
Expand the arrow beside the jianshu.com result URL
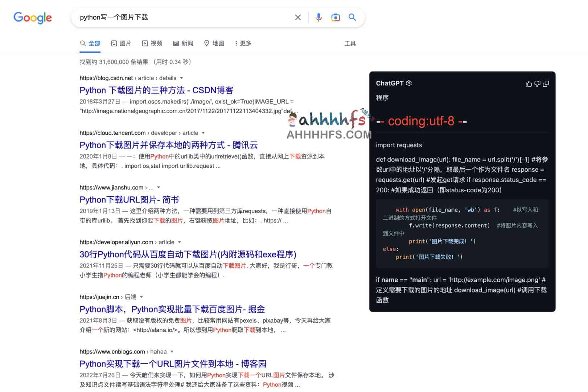(159, 187)
